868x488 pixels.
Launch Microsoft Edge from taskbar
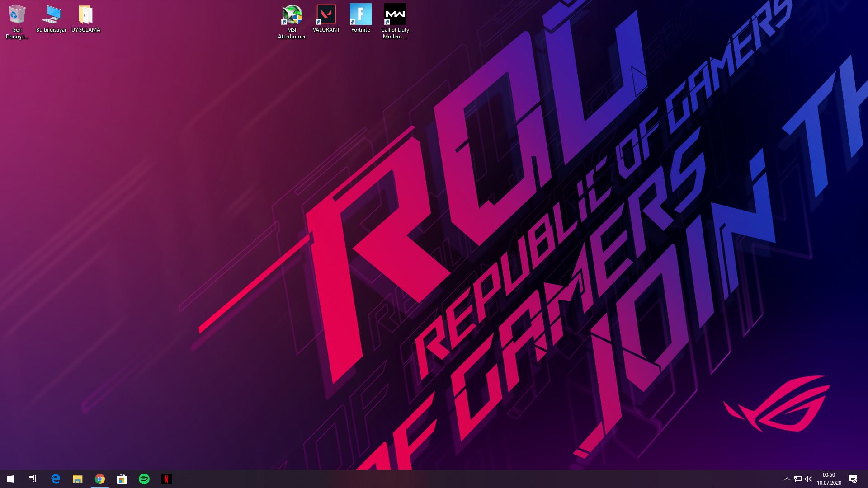(56, 479)
